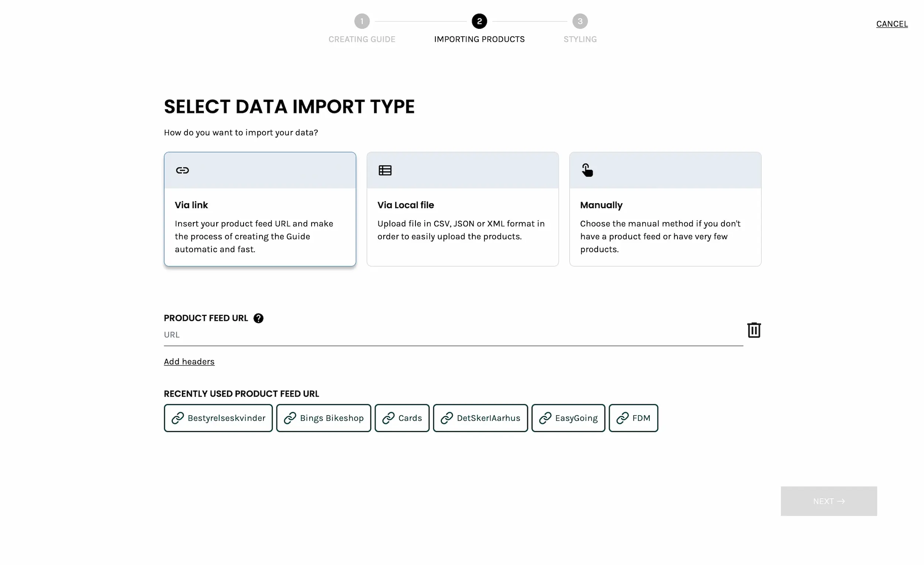The image size is (924, 565).
Task: Cancel the guide creation
Action: click(891, 24)
